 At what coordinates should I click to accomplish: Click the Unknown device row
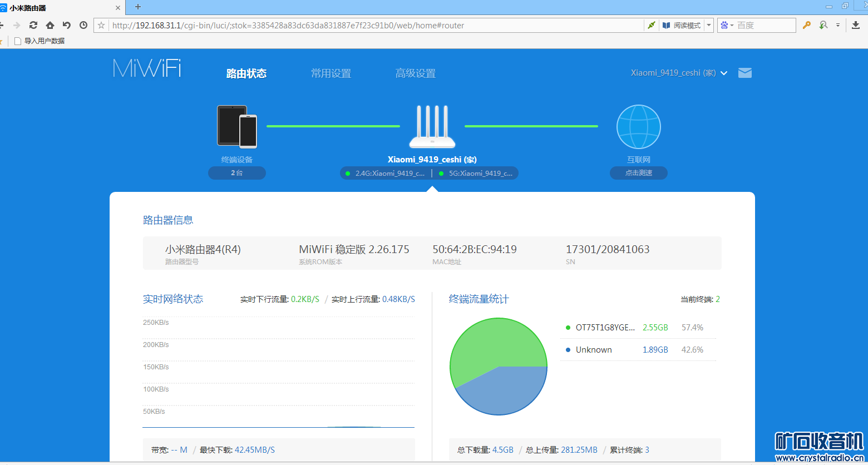(638, 350)
